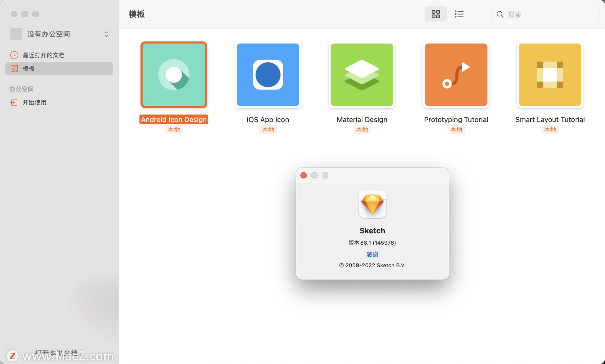Select iOS App Icon template thumbnail
605x364 pixels.
pos(268,75)
